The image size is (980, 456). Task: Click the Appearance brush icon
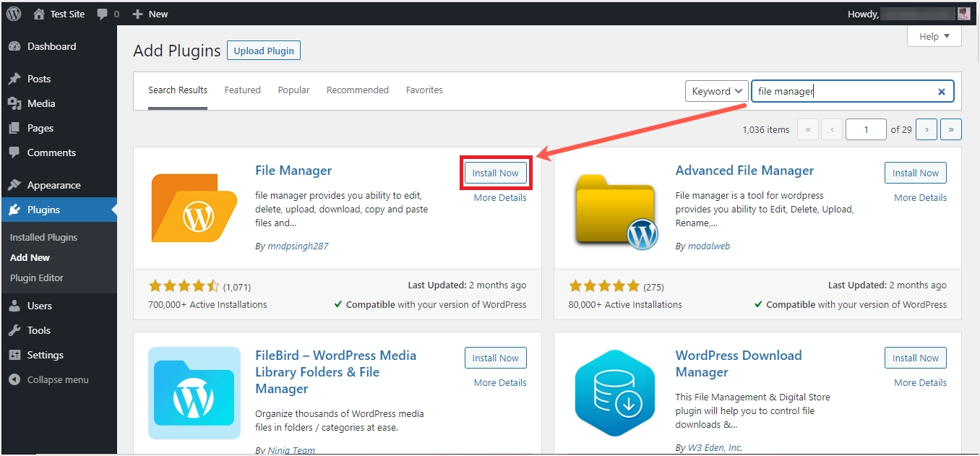14,185
